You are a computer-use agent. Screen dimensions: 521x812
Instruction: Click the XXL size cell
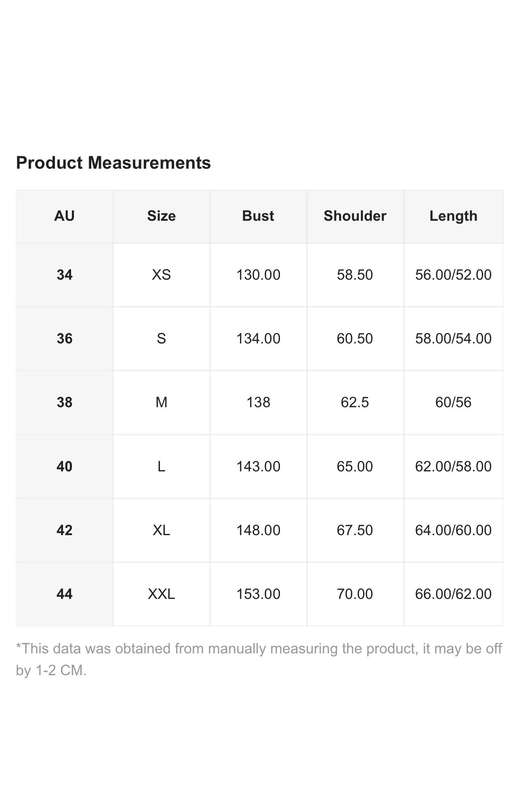[162, 594]
